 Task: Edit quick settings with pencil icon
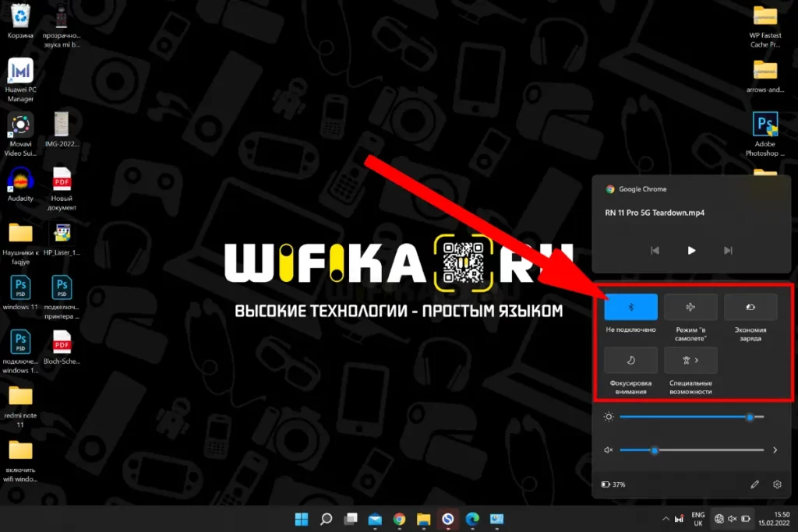click(754, 484)
